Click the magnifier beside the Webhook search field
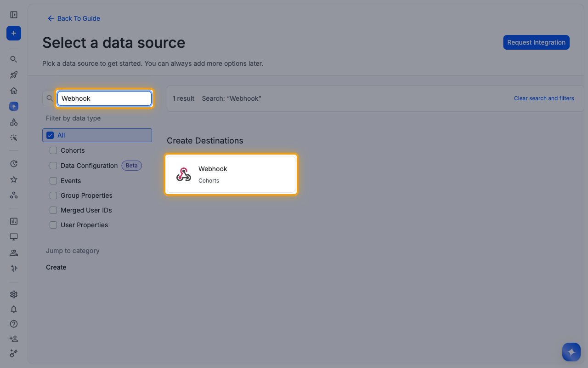Image resolution: width=588 pixels, height=368 pixels. 50,98
